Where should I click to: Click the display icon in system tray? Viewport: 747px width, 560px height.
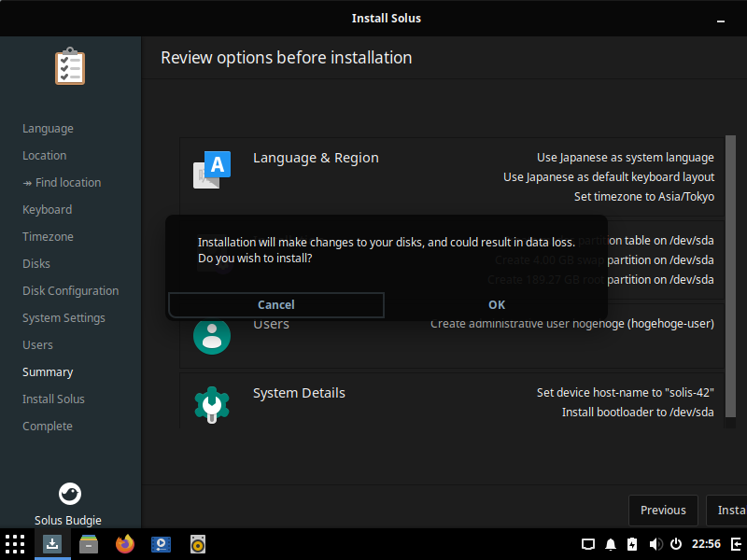click(588, 544)
